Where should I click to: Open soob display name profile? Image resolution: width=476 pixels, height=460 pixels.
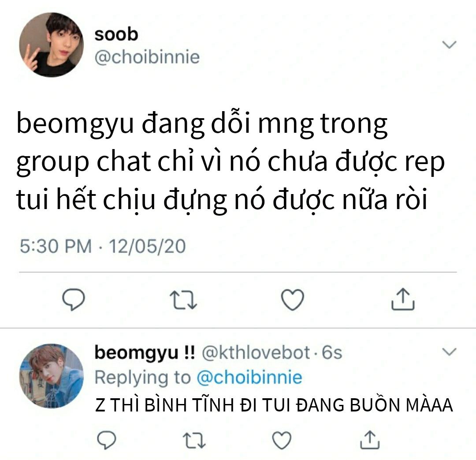[116, 34]
